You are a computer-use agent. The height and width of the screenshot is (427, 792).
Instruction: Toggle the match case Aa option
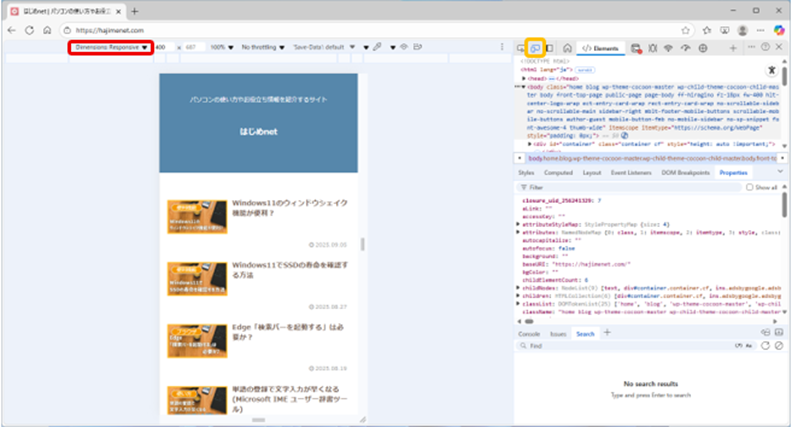749,346
